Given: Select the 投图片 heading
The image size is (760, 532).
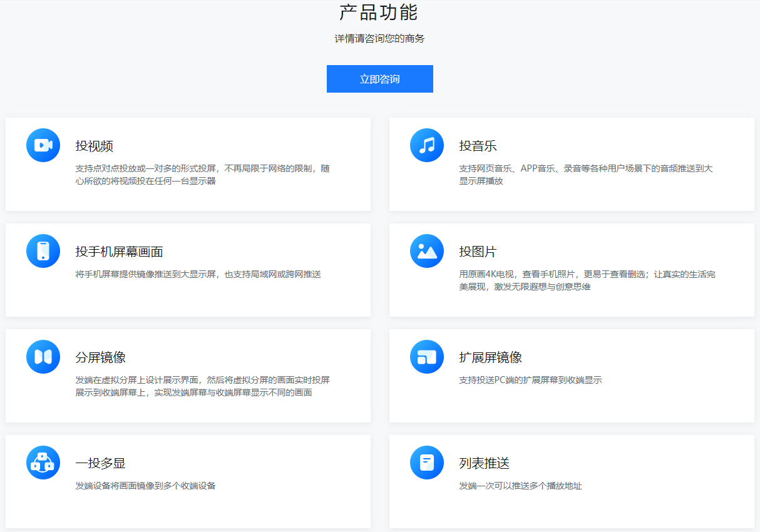Looking at the screenshot, I should tap(478, 252).
